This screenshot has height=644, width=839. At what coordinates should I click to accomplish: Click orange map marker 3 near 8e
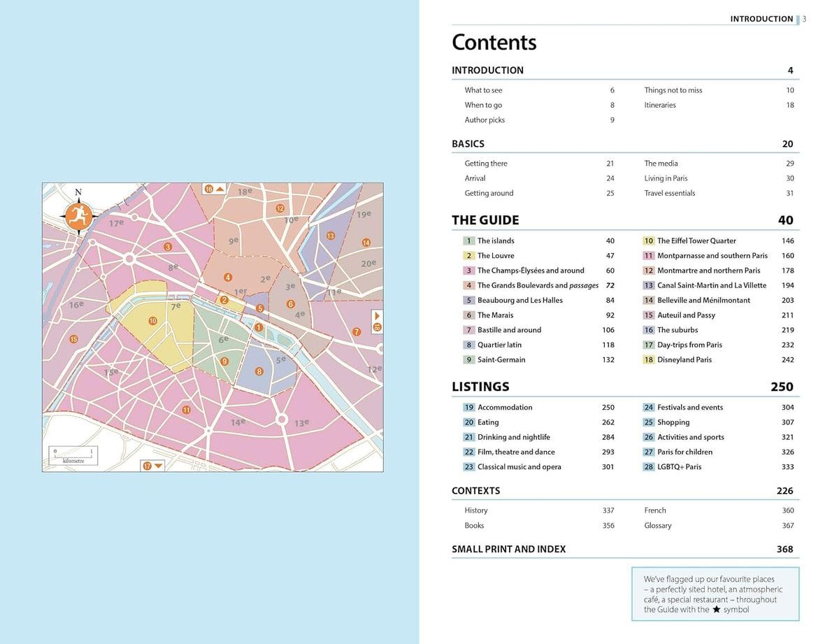pos(168,247)
